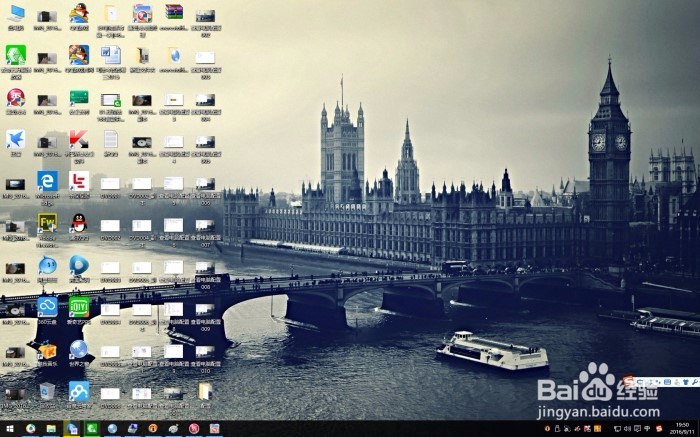700x437 pixels.
Task: Click the Sogou input bar S logo
Action: click(x=629, y=382)
